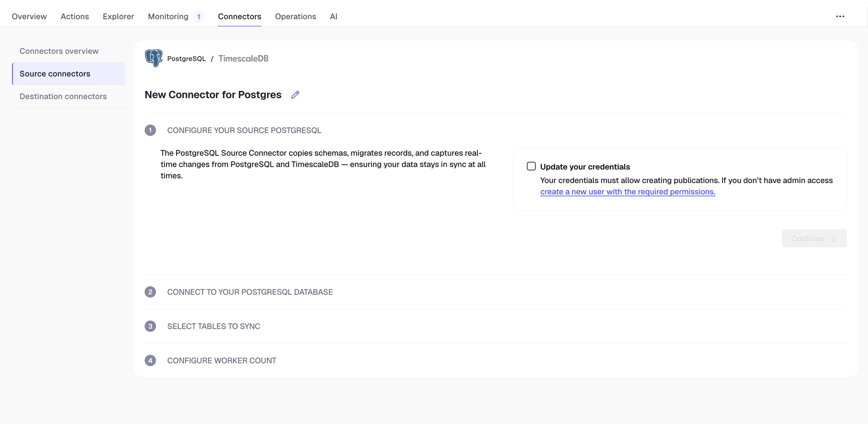Select the Connectors tab
Viewport: 868px width, 424px height.
point(240,17)
